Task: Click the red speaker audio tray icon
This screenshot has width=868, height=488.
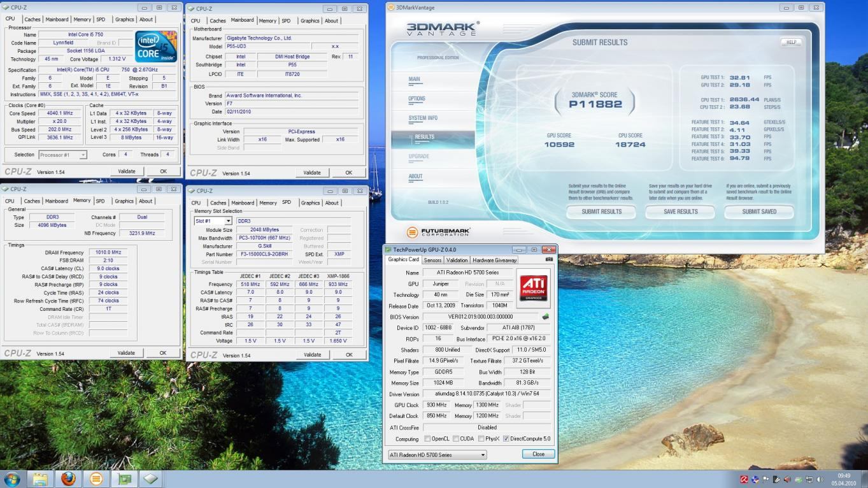Action: (x=786, y=479)
